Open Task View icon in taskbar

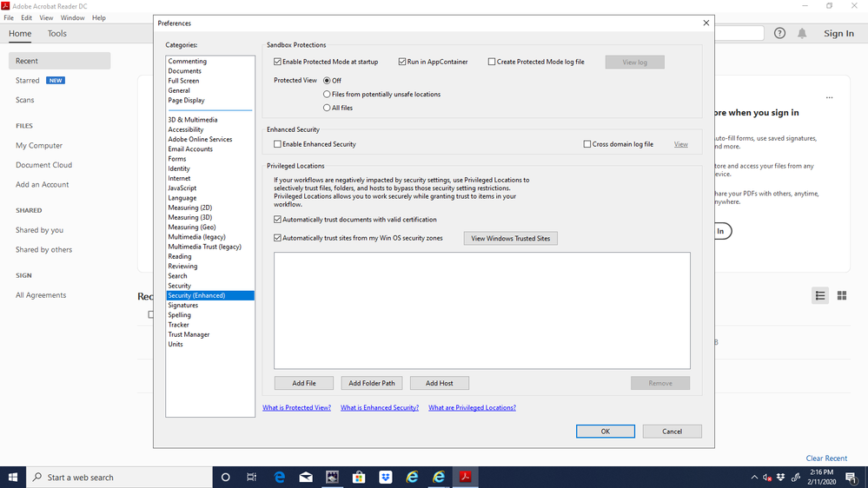click(251, 477)
